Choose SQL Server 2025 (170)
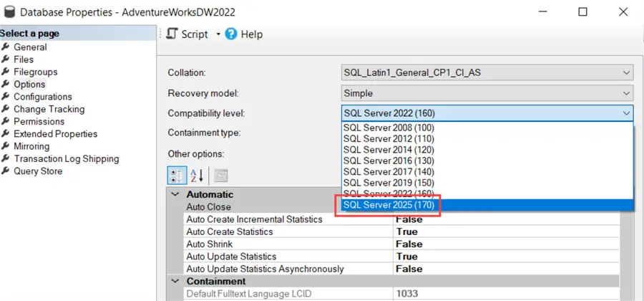 (487, 205)
